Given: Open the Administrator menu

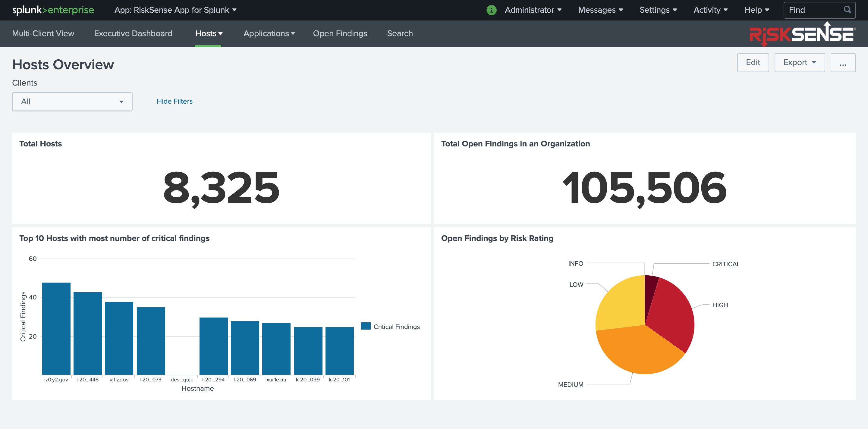Looking at the screenshot, I should [533, 10].
